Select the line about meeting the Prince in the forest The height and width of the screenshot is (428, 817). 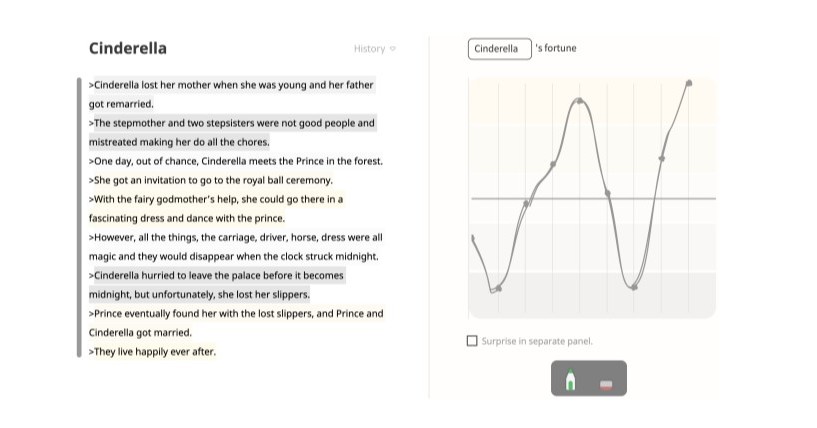click(x=235, y=161)
